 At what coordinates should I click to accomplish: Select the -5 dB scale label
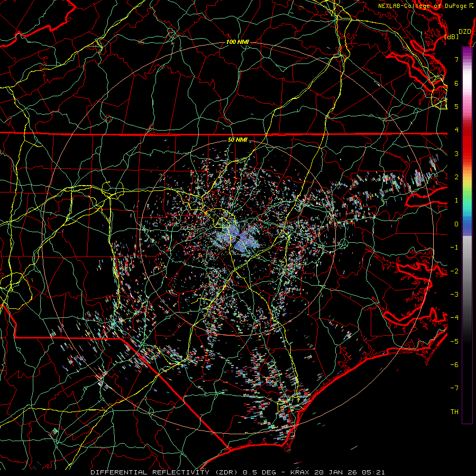[454, 342]
